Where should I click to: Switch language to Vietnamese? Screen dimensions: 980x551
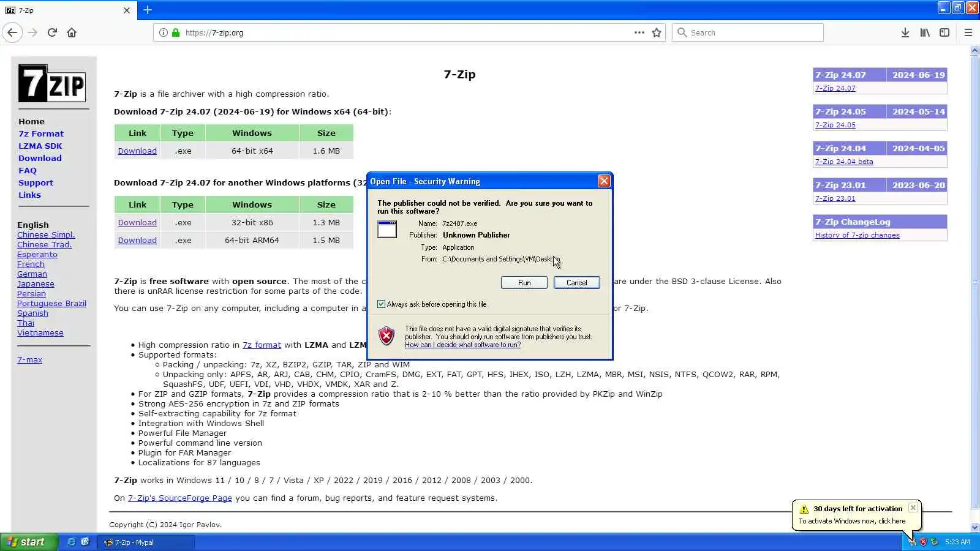coord(40,332)
